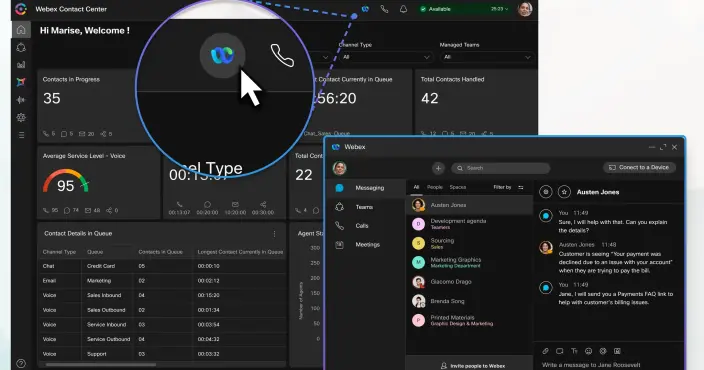This screenshot has height=370, width=704.
Task: Click the Filter by icon
Action: [521, 187]
